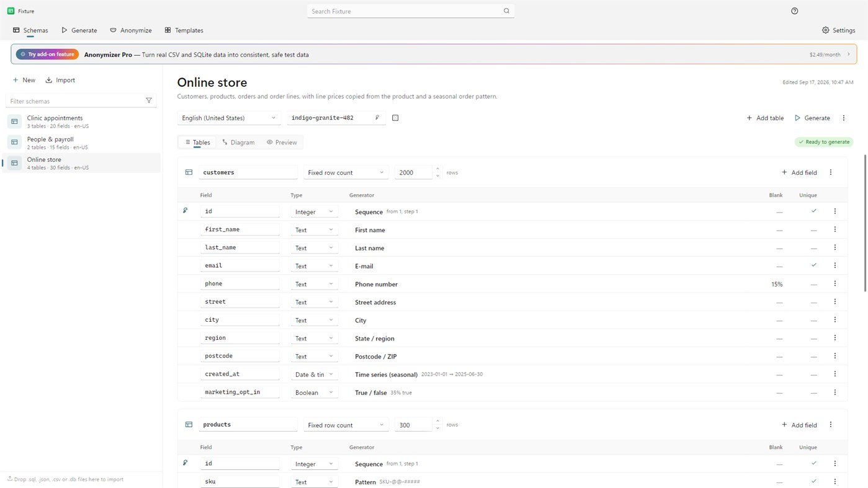Open more options for the phone field
This screenshot has width=868, height=488.
click(x=835, y=283)
